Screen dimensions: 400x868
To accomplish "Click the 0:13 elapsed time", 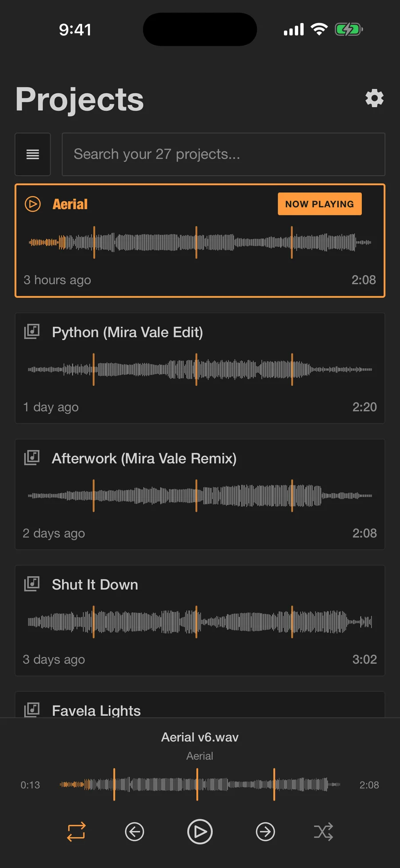I will pos(30,785).
